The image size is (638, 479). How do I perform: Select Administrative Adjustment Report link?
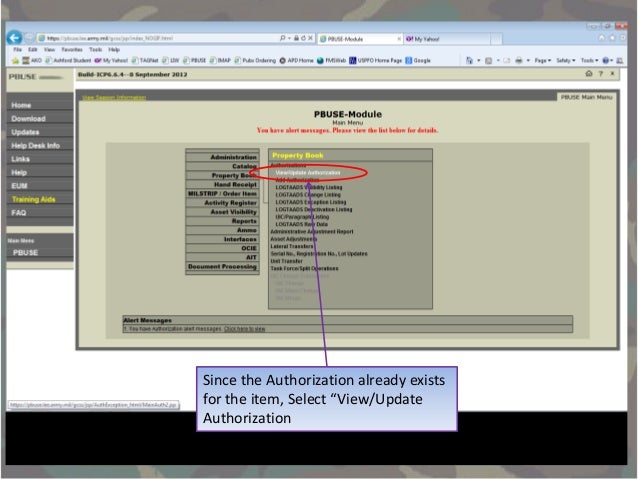312,232
